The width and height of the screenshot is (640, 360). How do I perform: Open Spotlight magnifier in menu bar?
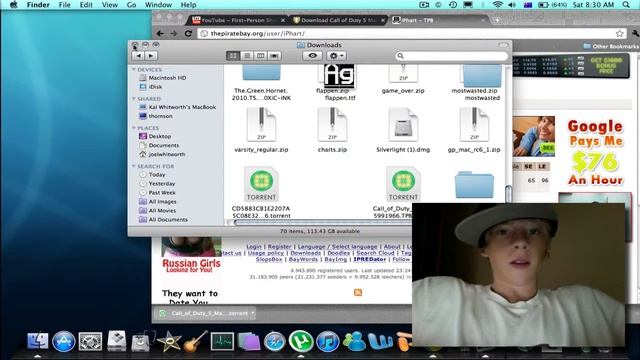click(x=626, y=5)
